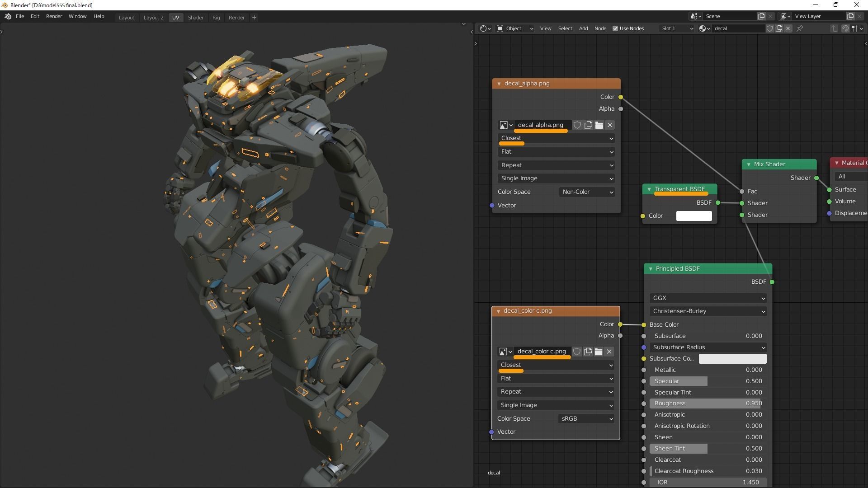Screen dimensions: 868x488
Task: Click the Subsurface Color swatch
Action: click(732, 359)
